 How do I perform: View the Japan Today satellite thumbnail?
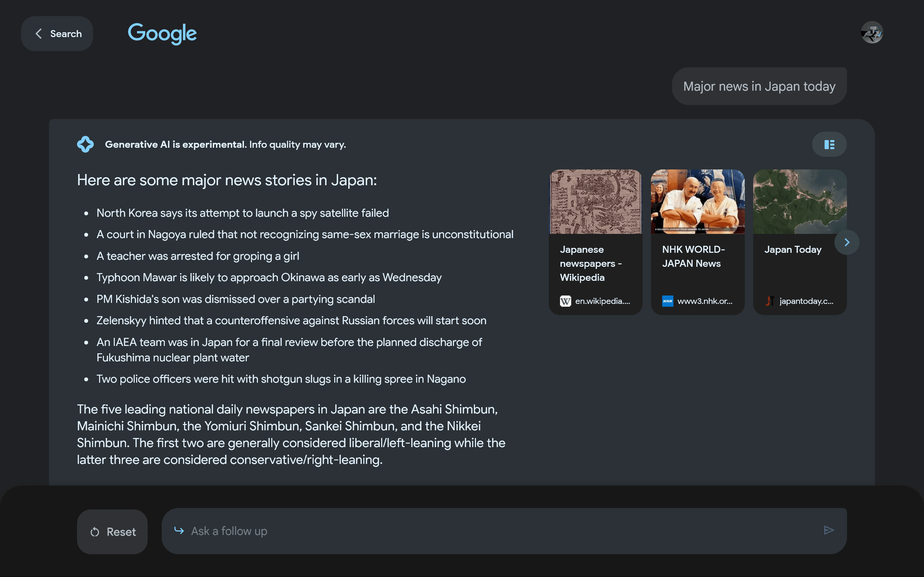[x=800, y=201]
